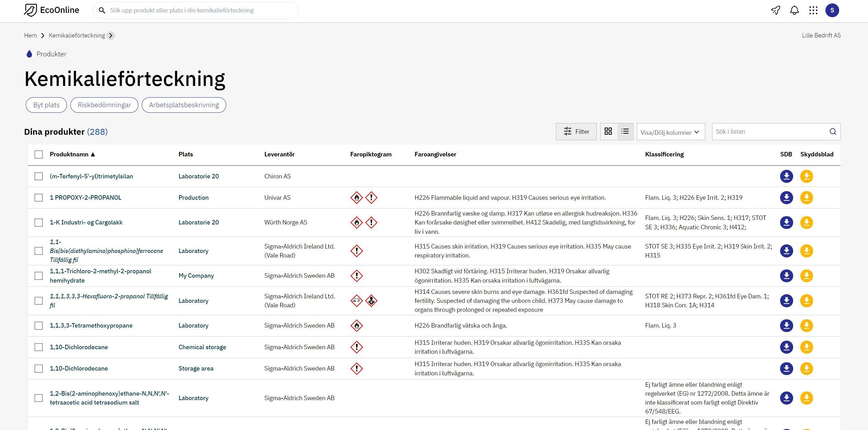
Task: Download Skyddsblad for 1,1,1-Trichloro-2-methyl-2-propanol hemihydrate
Action: (x=807, y=276)
